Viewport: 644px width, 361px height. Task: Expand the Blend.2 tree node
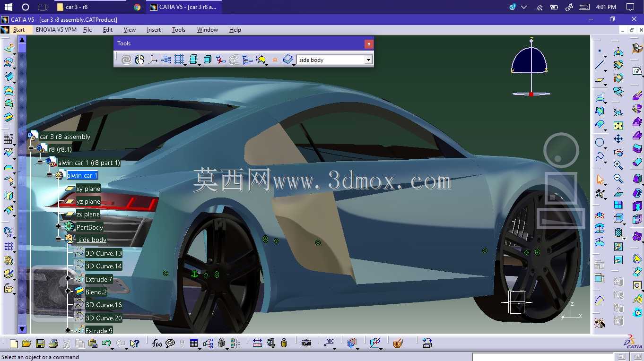click(x=68, y=291)
